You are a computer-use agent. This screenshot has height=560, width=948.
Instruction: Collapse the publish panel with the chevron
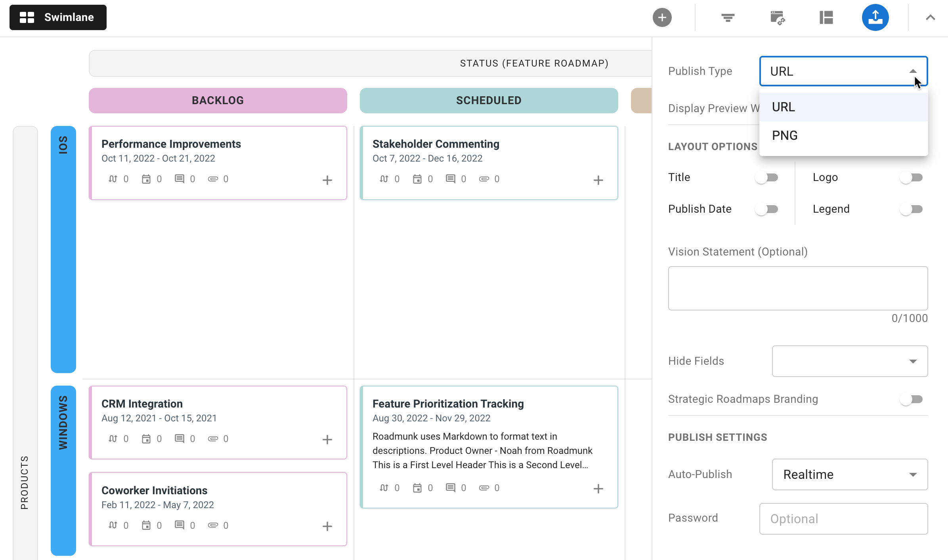coord(931,17)
